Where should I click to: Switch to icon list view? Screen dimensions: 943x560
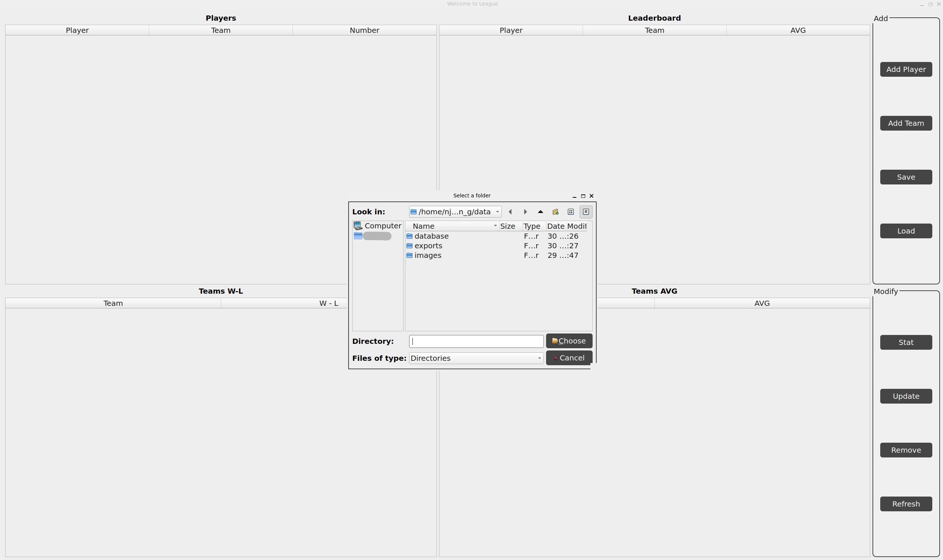tap(570, 212)
